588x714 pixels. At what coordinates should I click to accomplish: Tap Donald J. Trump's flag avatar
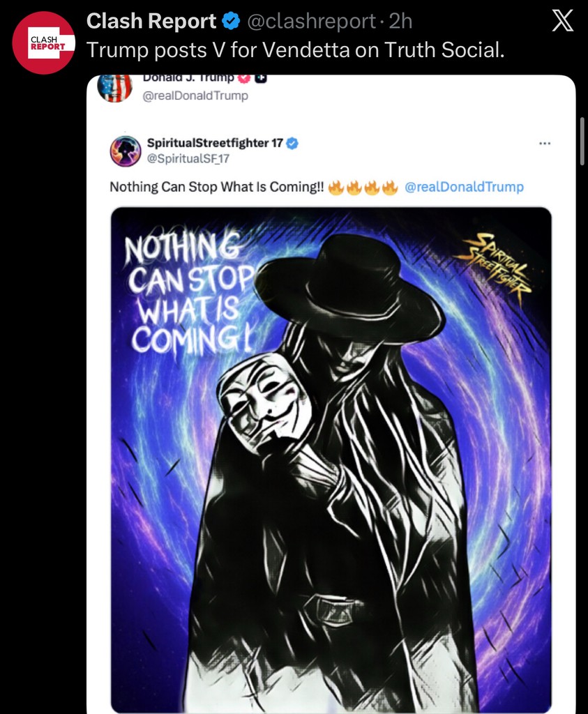click(x=115, y=88)
